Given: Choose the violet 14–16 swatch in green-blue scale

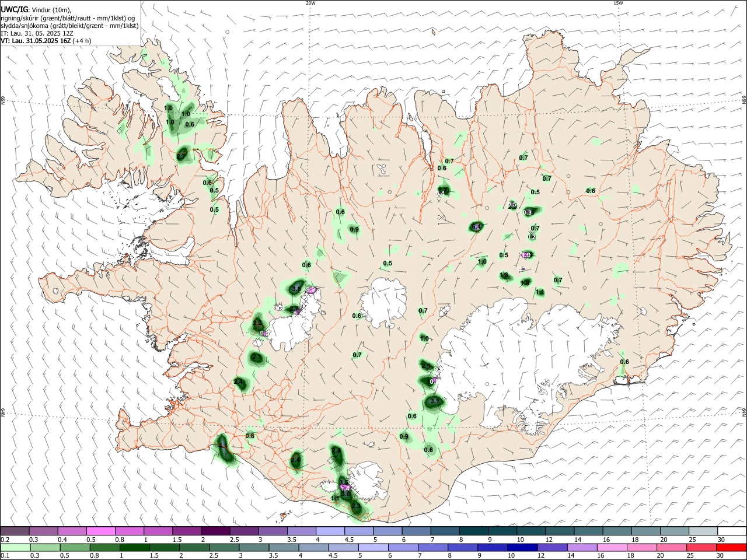Looking at the screenshot, I should [x=582, y=547].
